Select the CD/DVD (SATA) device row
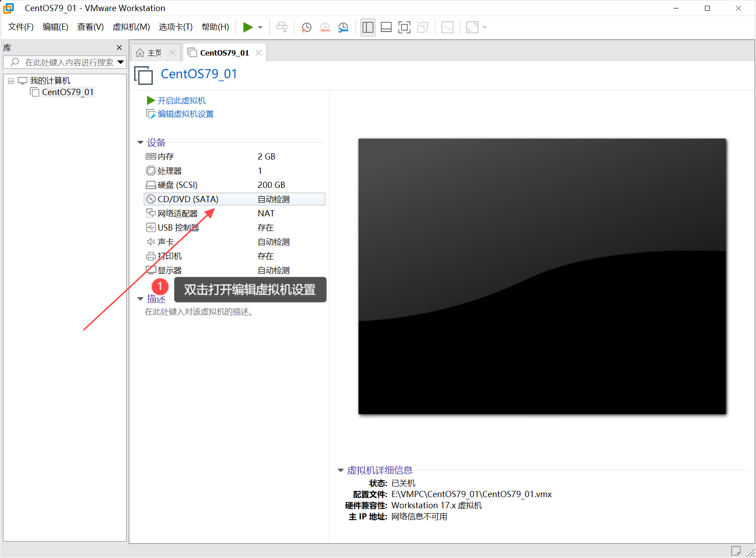Screen dimensions: 756x558 pyautogui.click(x=235, y=199)
